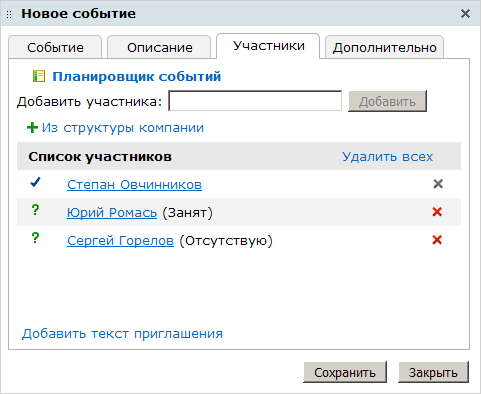Image resolution: width=481 pixels, height=394 pixels.
Task: Click green question mark beside Сергей Горелов
Action: pos(35,238)
